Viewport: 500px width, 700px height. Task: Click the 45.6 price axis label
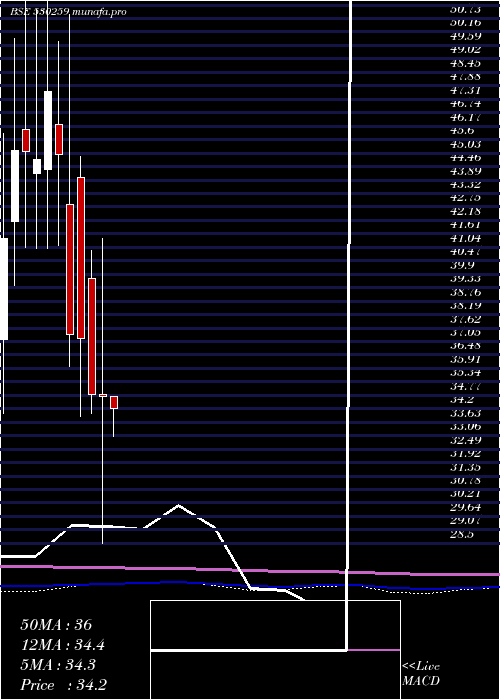click(462, 131)
